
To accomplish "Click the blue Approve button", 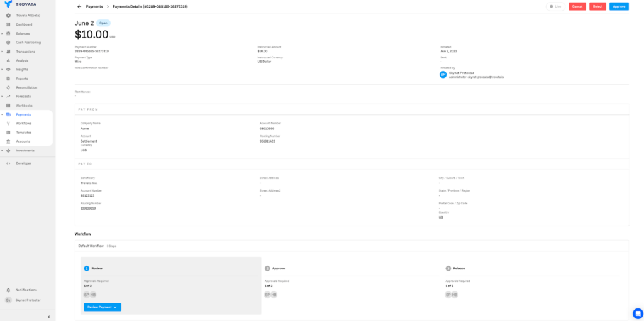I will click(x=619, y=6).
